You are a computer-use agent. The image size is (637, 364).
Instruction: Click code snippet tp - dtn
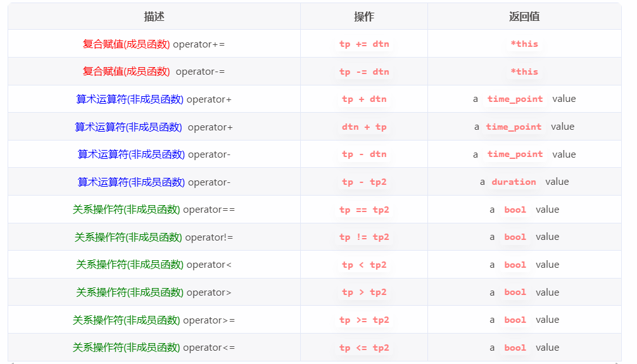pyautogui.click(x=364, y=154)
